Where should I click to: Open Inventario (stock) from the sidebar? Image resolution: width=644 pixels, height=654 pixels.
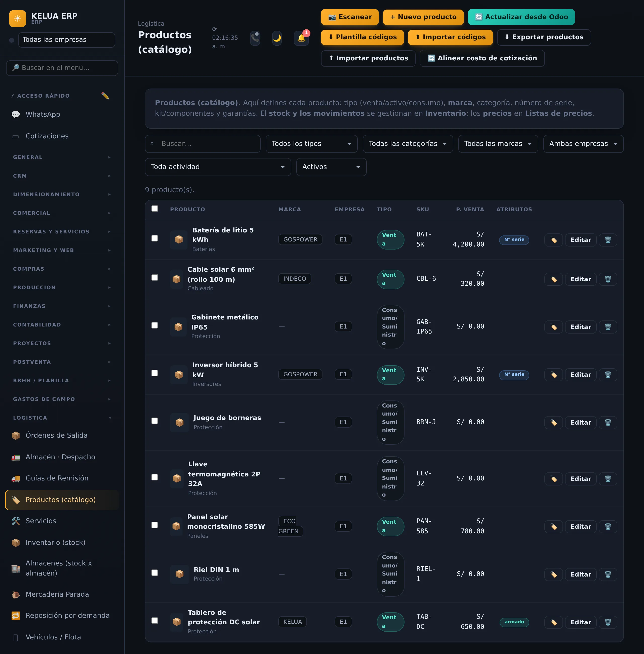62,542
